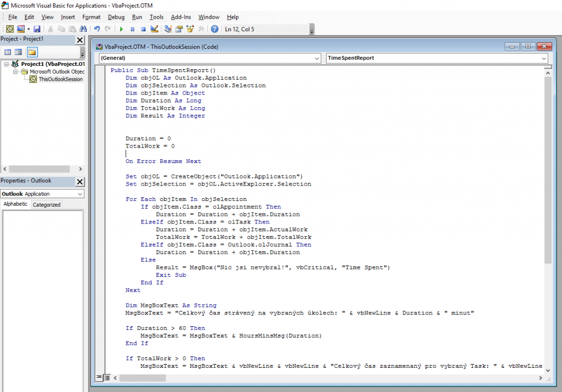Open Object Browser icon in toolbar
This screenshot has height=392, width=562.
[190, 29]
